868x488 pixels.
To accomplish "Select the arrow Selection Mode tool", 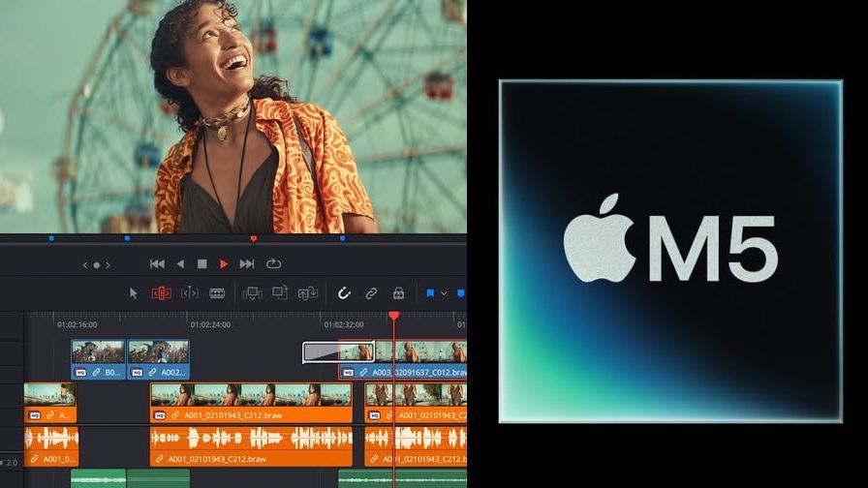I will tap(133, 293).
